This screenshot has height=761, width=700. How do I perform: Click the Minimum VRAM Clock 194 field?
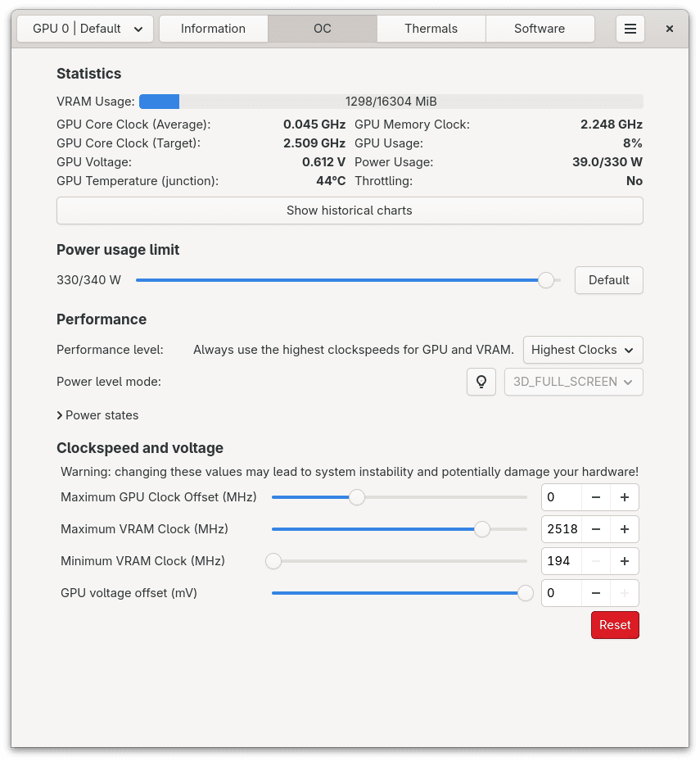[562, 561]
